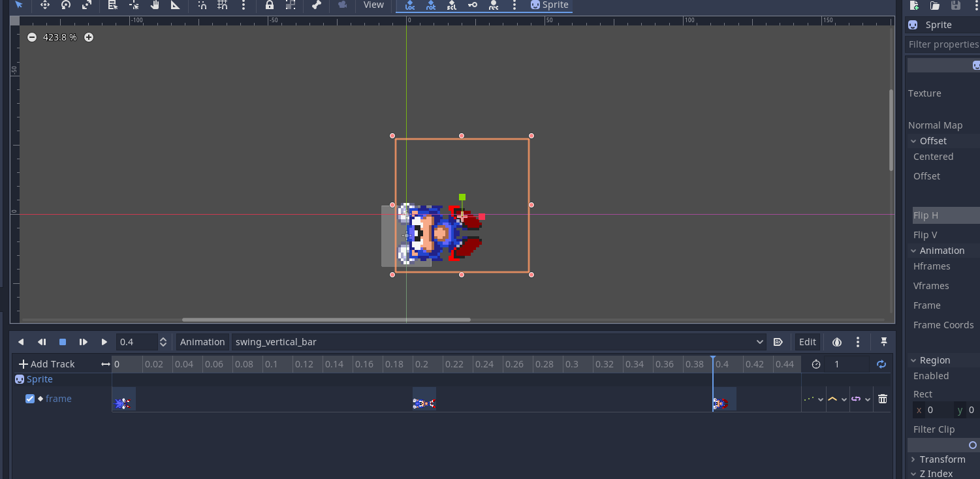Enable Flip V on the Sprite
This screenshot has width=980, height=479.
(925, 234)
